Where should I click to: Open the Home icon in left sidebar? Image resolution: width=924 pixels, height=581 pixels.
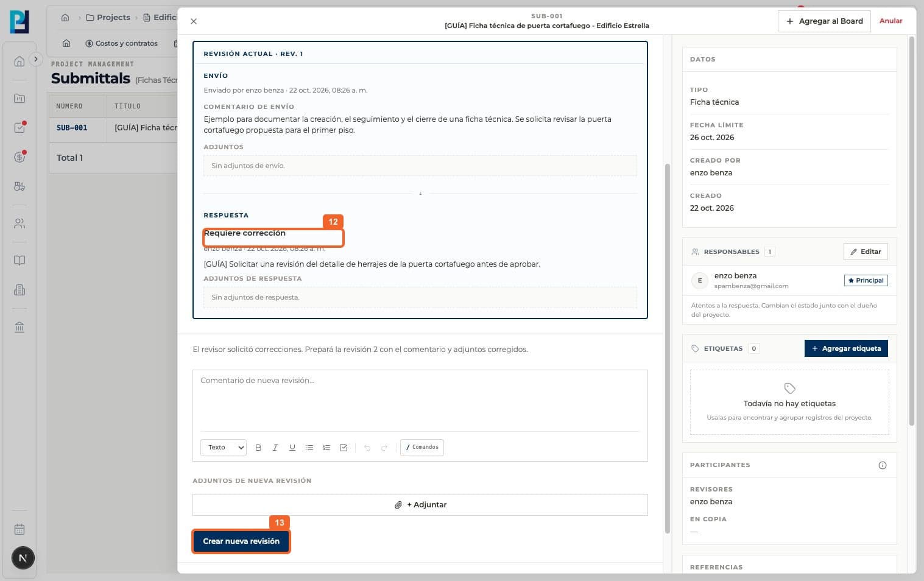pyautogui.click(x=19, y=61)
